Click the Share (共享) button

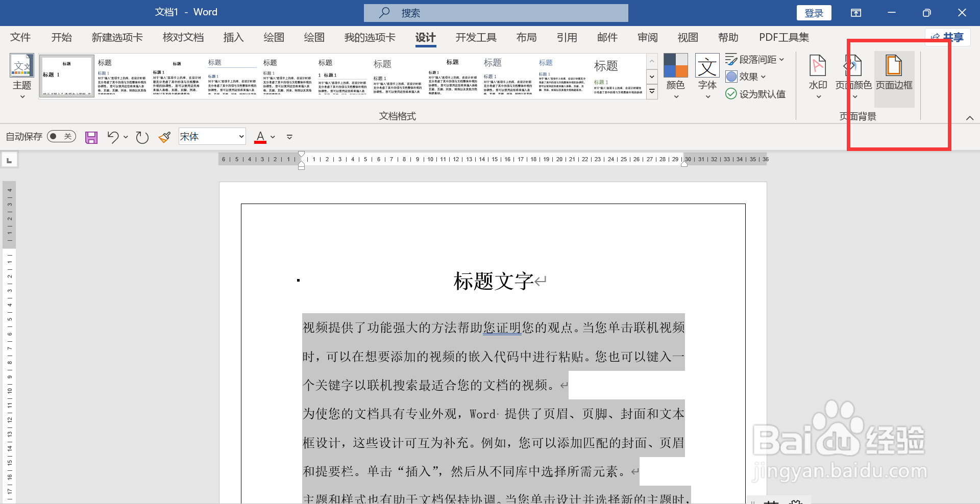pos(948,37)
